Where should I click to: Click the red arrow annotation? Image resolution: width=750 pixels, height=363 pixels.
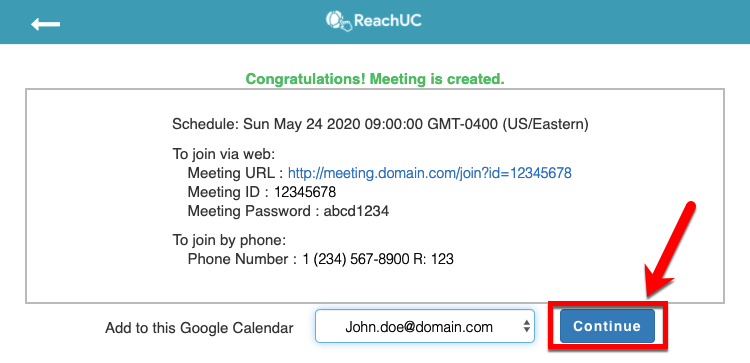670,250
